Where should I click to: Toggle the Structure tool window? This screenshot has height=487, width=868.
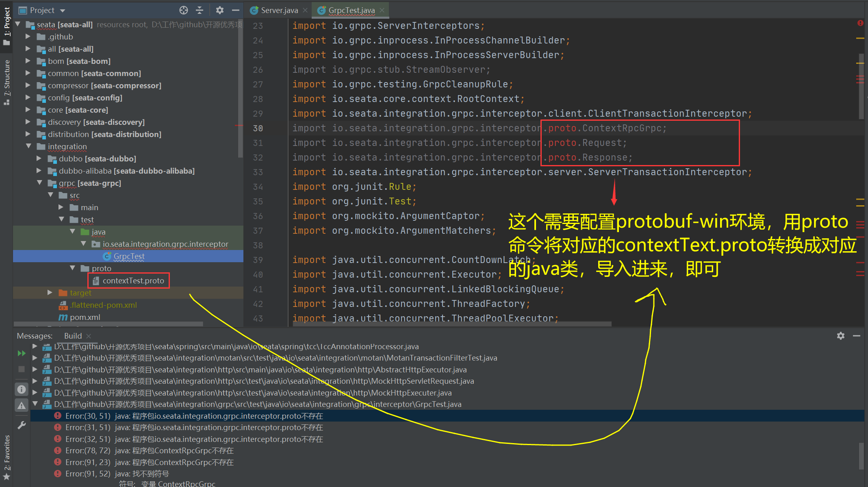point(7,81)
